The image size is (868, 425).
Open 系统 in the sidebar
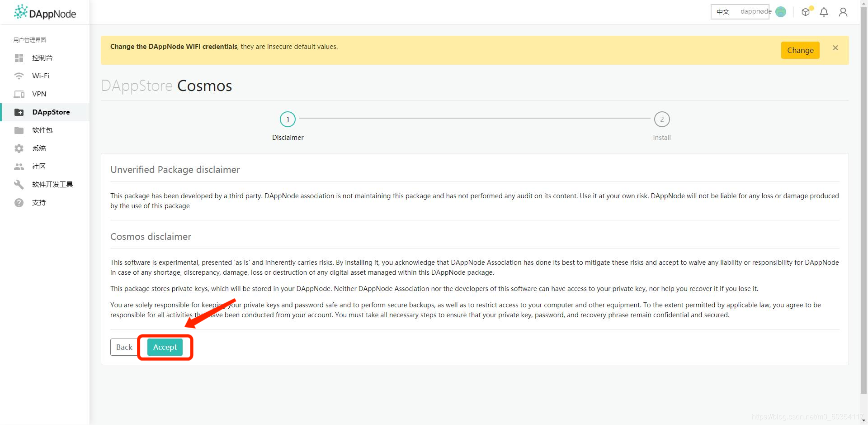[x=45, y=148]
